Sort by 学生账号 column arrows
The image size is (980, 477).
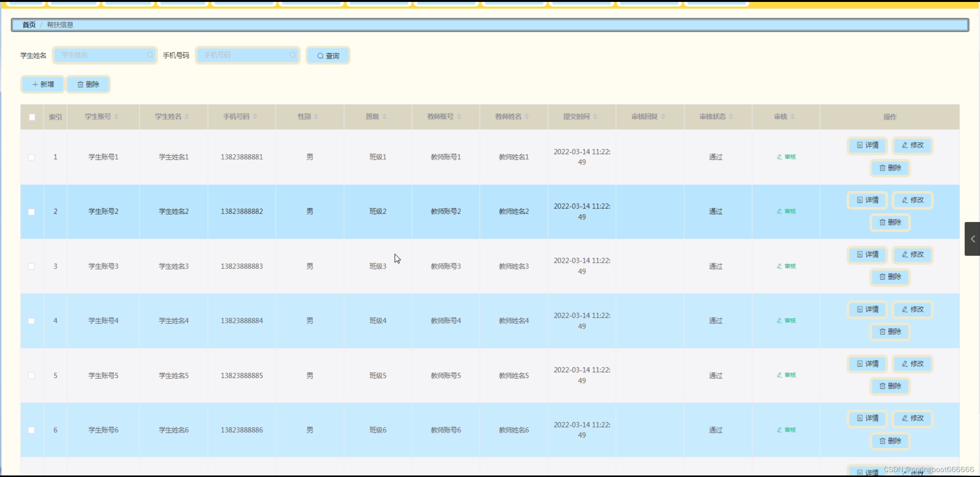pyautogui.click(x=116, y=117)
